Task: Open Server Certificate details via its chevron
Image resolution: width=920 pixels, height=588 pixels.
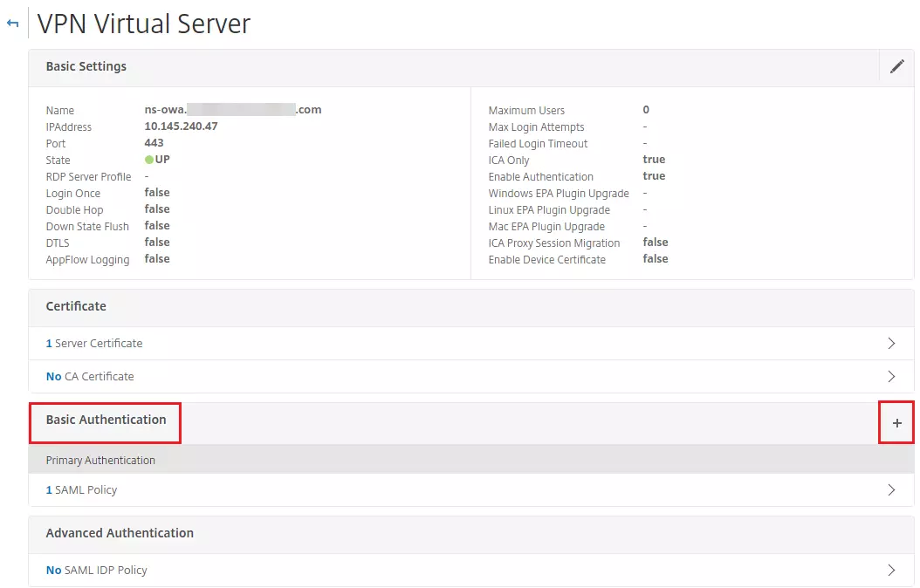Action: click(891, 343)
